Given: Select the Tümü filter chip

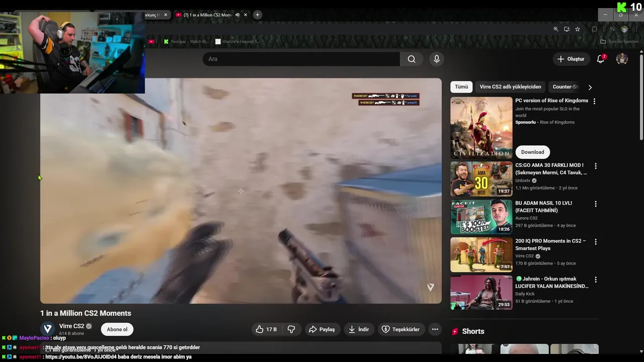Looking at the screenshot, I should pos(461,87).
